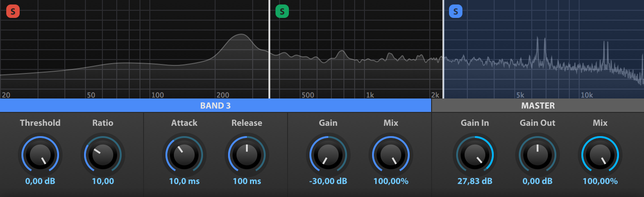Screen dimensions: 644x197
Task: Toggle the green band 2 solo button
Action: [x=282, y=11]
